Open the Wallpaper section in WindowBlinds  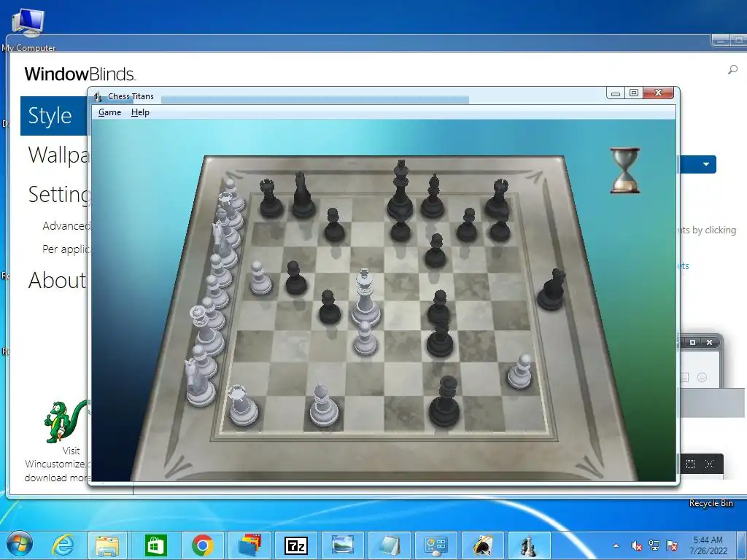[x=58, y=155]
